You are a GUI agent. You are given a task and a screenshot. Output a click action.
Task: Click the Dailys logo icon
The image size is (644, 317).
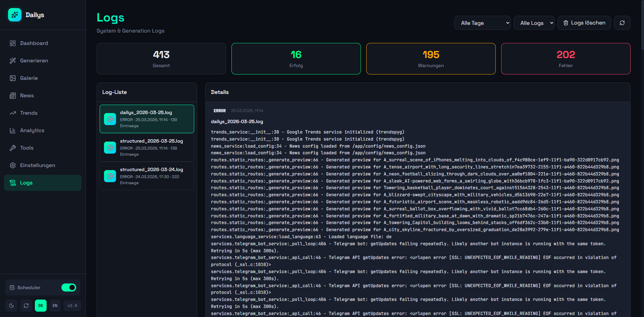coord(15,15)
